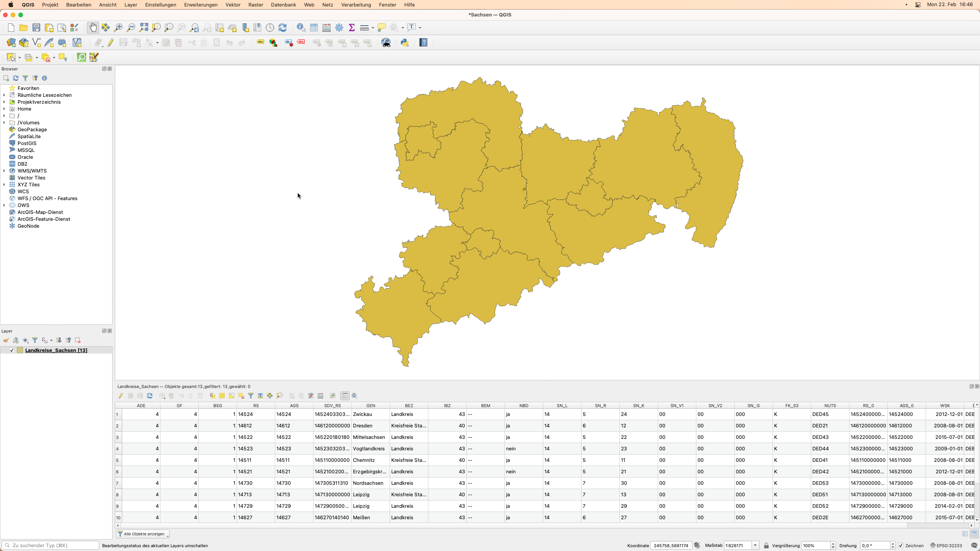The image size is (980, 551).
Task: Click the New GeoPackage Layer icon
Action: [x=24, y=42]
